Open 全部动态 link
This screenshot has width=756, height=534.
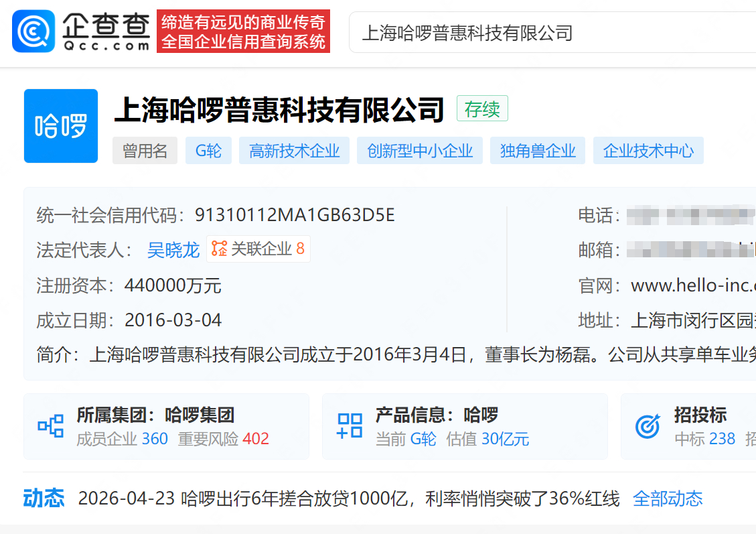click(x=668, y=498)
